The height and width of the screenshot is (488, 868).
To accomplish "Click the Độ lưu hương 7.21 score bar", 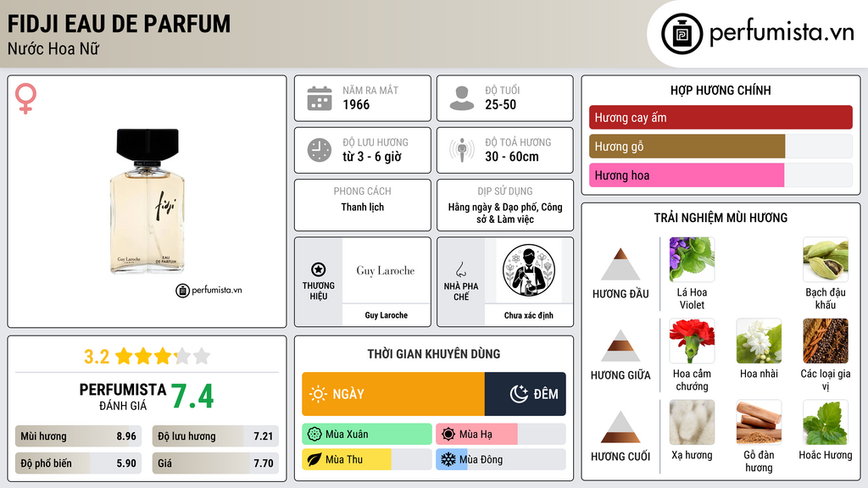I will coord(215,436).
